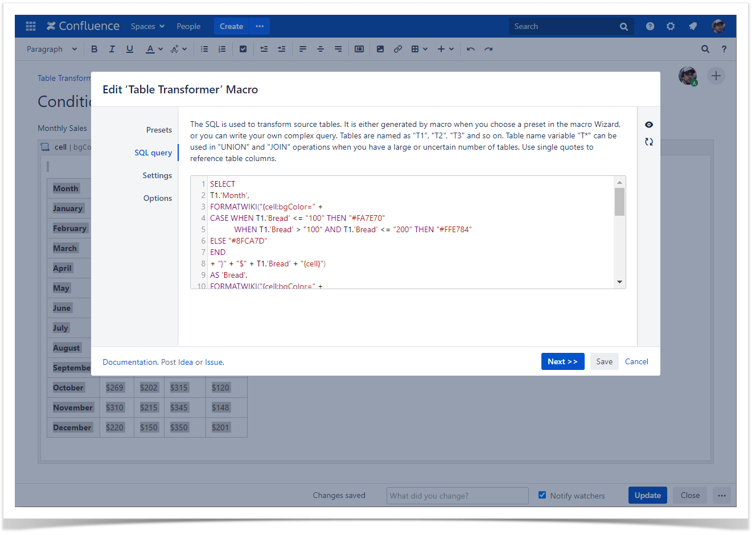Switch to the Settings tab of the macro
This screenshot has height=535, width=756.
click(157, 175)
